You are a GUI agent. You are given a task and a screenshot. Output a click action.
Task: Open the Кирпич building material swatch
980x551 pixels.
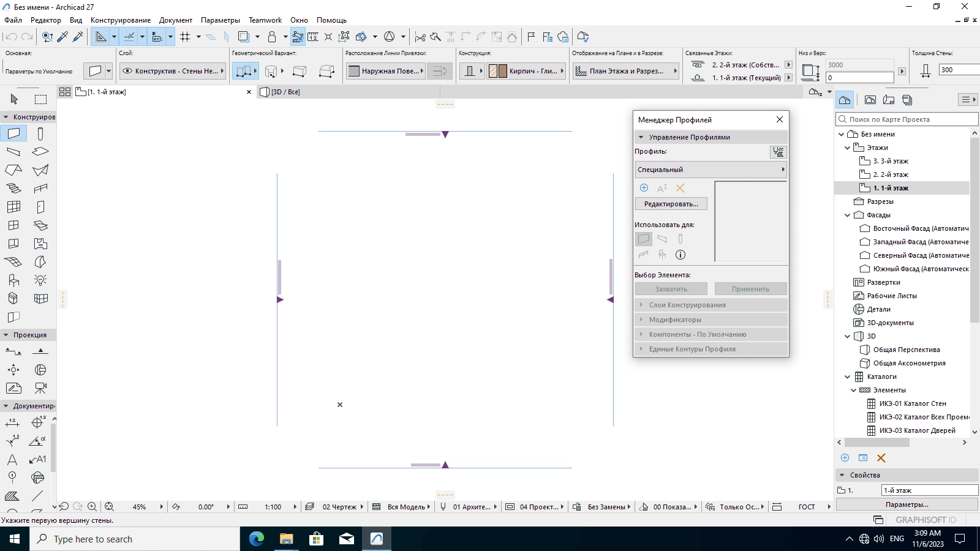pyautogui.click(x=526, y=71)
